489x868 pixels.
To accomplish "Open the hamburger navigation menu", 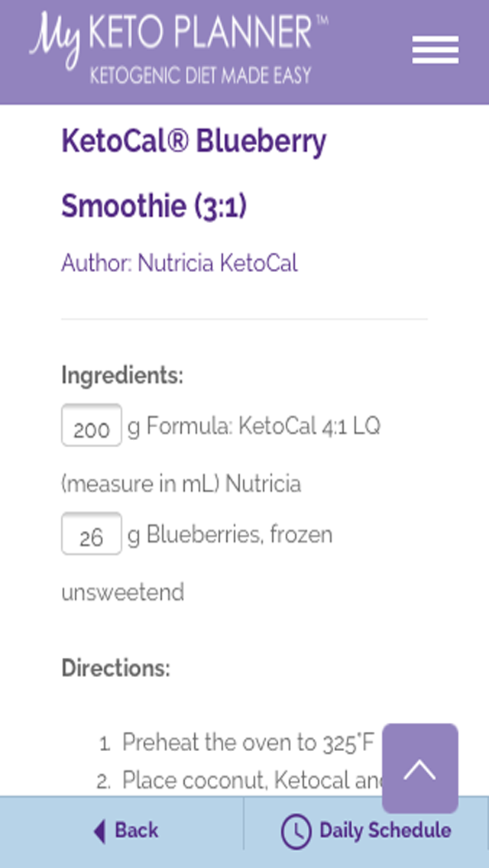I will [x=435, y=50].
